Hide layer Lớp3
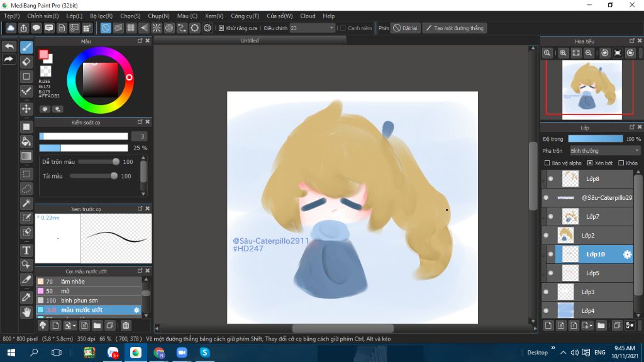 (x=546, y=292)
